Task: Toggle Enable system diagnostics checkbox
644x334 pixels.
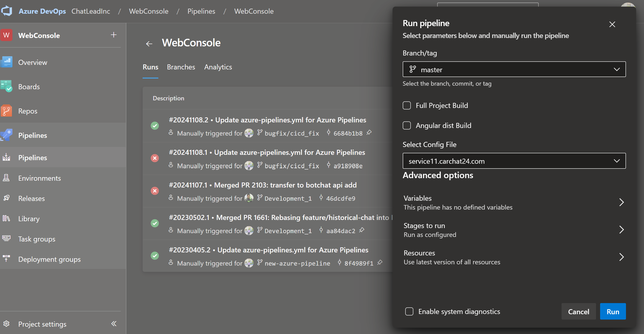Action: pyautogui.click(x=409, y=311)
